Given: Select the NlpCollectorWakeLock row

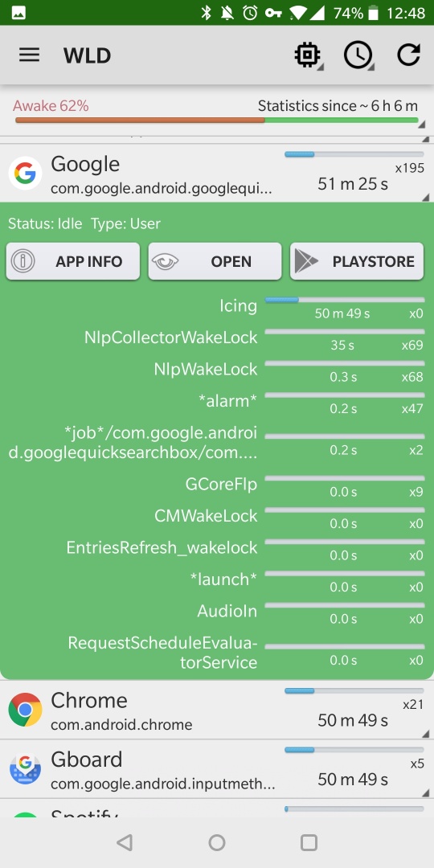Looking at the screenshot, I should tap(217, 338).
